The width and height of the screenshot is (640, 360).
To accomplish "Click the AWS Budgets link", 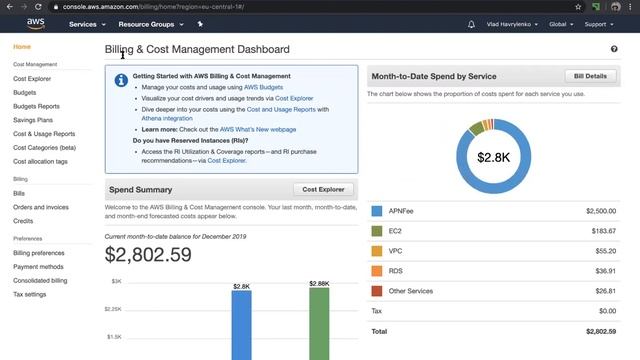I will (263, 87).
